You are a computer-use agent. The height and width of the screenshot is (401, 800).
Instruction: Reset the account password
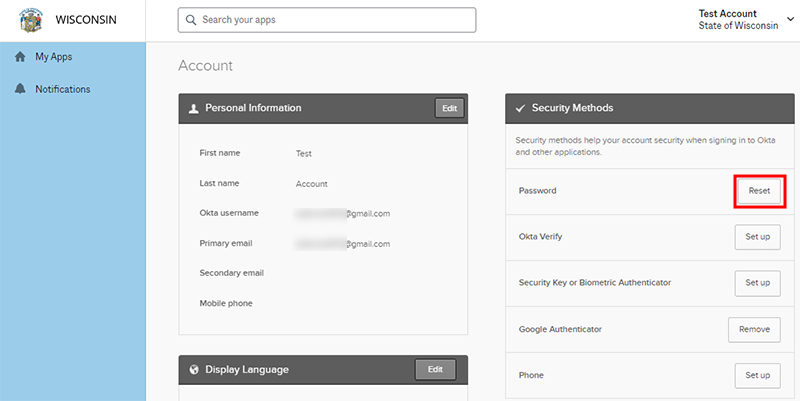coord(758,190)
